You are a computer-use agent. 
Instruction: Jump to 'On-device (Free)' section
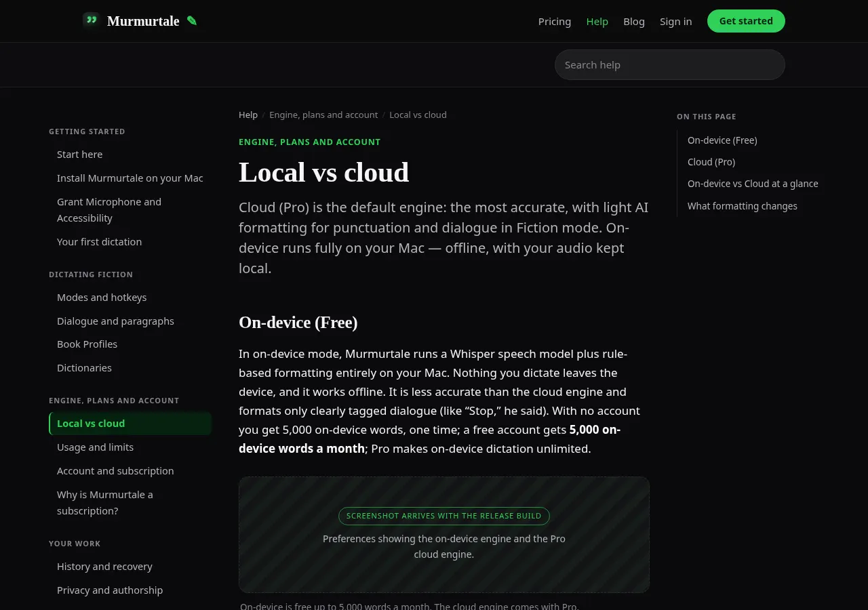(722, 140)
